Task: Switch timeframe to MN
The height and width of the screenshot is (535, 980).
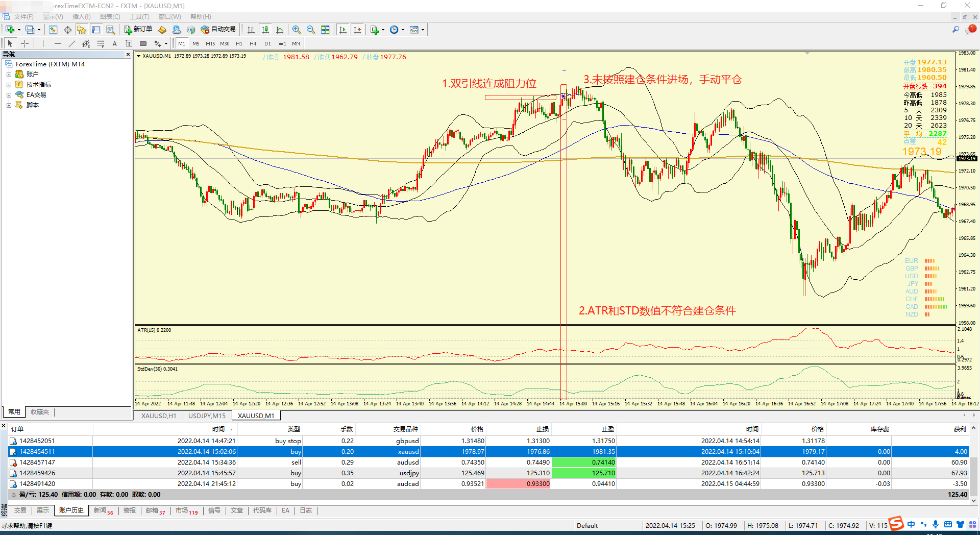Action: 296,43
